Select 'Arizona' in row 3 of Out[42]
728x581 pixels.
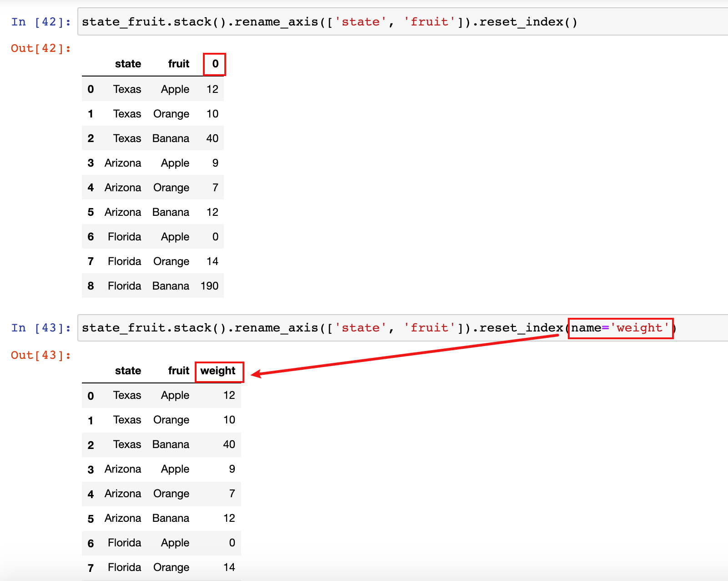(123, 163)
